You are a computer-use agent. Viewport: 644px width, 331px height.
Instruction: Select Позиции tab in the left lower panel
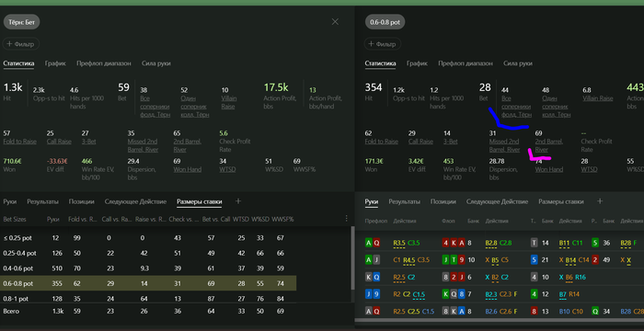click(x=81, y=201)
